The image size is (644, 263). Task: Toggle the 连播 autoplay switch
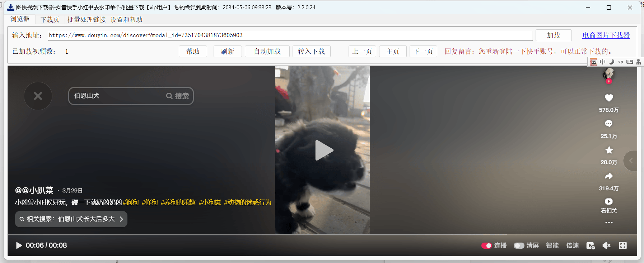[486, 245]
